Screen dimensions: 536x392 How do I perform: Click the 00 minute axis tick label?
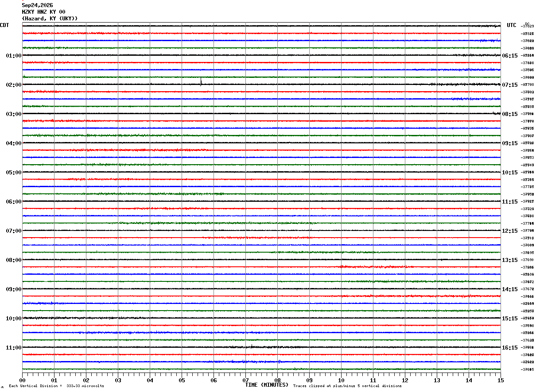[x=22, y=380]
